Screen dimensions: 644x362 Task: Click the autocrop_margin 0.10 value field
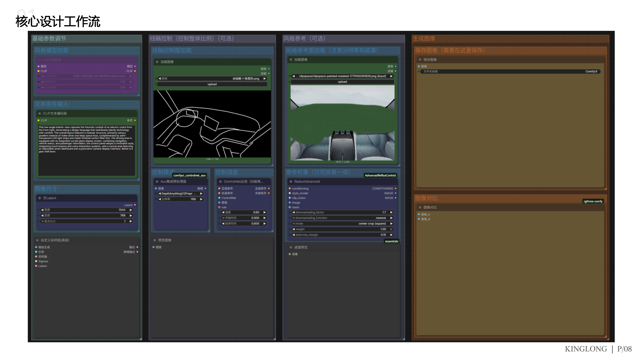point(343,235)
